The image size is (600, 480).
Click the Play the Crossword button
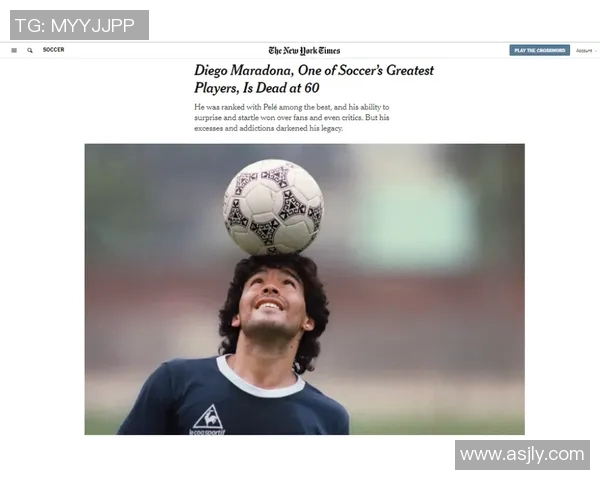(x=540, y=50)
